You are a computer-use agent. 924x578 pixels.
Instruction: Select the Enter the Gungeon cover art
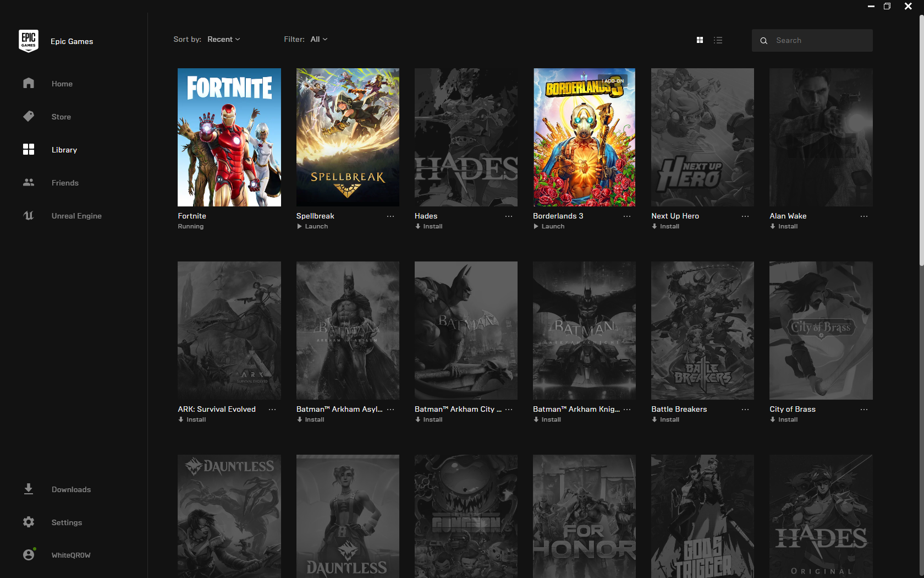click(466, 516)
